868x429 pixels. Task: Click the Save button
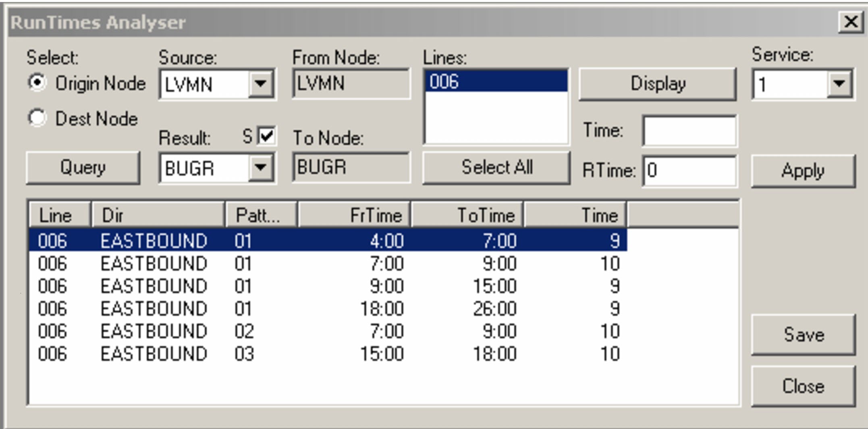(804, 334)
